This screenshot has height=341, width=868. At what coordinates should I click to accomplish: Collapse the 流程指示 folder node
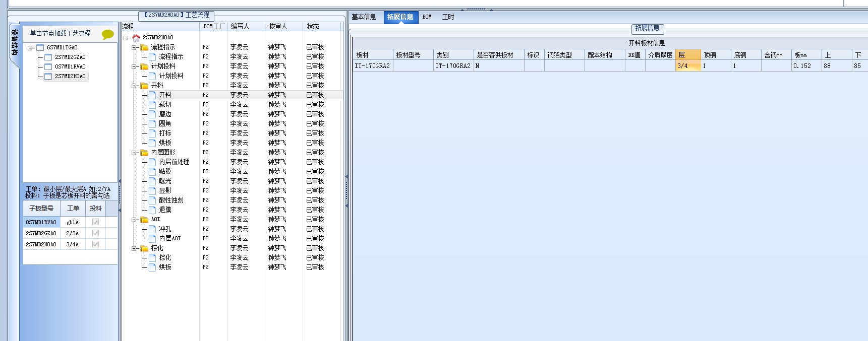click(x=135, y=47)
